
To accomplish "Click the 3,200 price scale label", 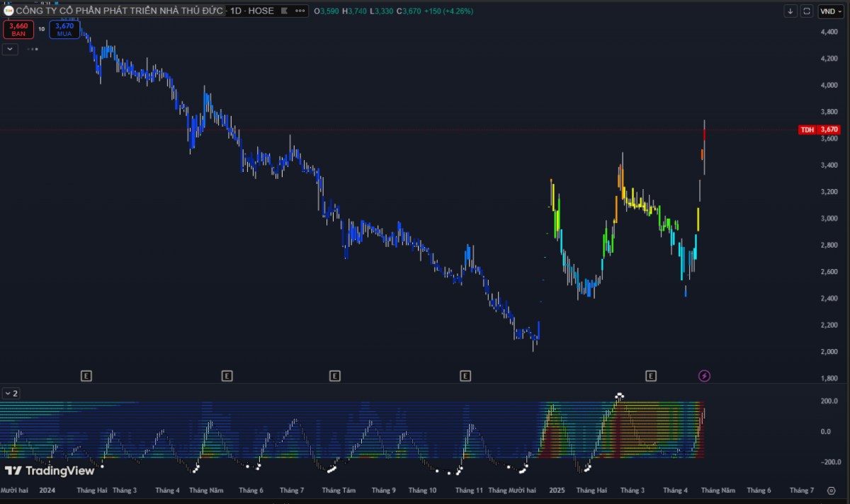I will pyautogui.click(x=829, y=192).
